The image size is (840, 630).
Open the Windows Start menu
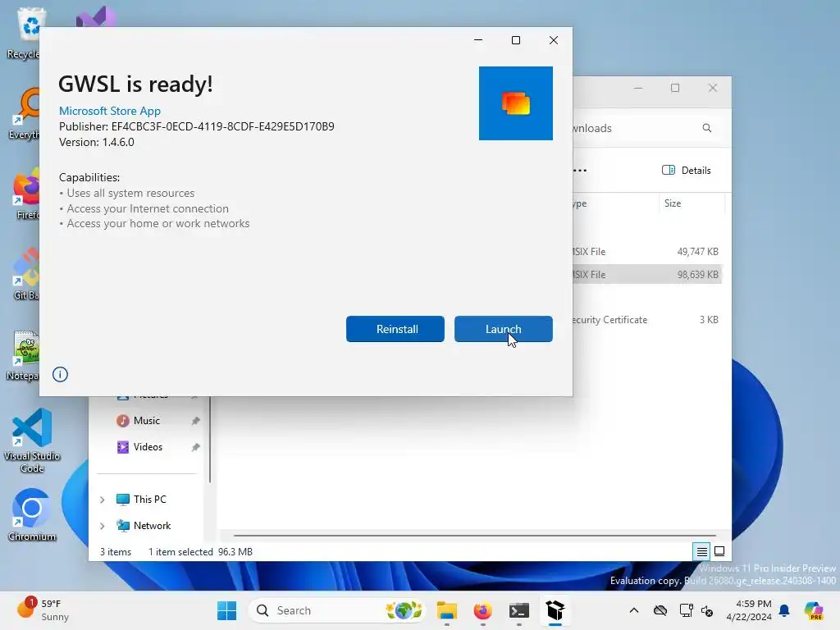(x=226, y=610)
